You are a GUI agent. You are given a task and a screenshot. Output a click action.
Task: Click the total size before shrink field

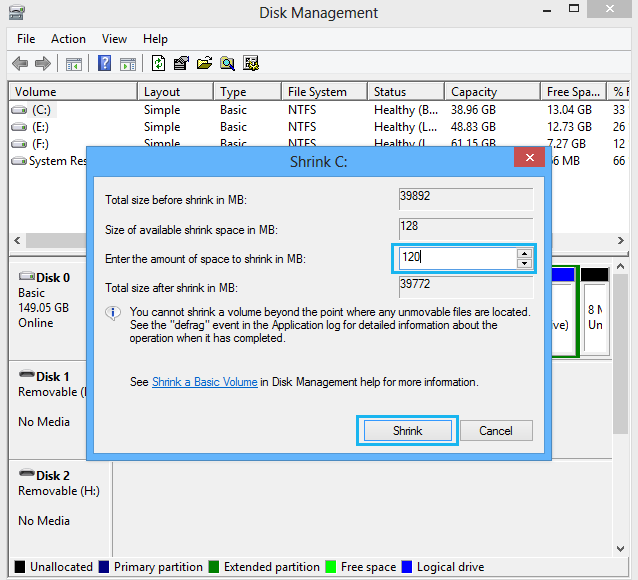pos(466,199)
